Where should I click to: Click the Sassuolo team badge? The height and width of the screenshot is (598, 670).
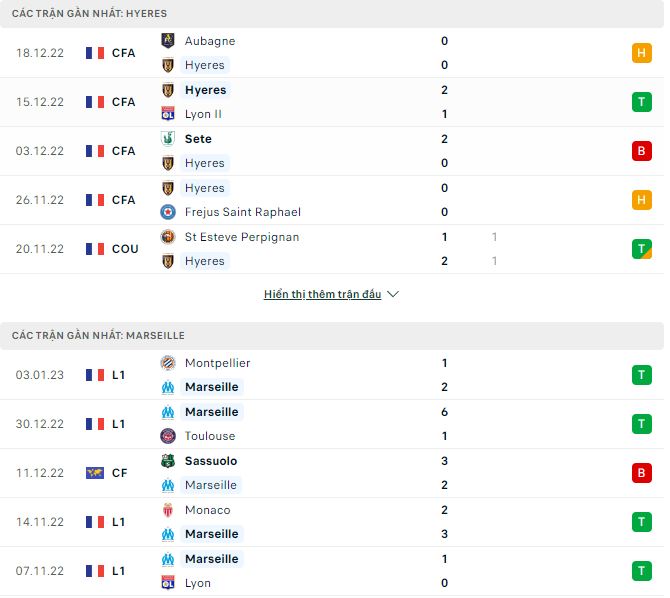click(x=168, y=461)
